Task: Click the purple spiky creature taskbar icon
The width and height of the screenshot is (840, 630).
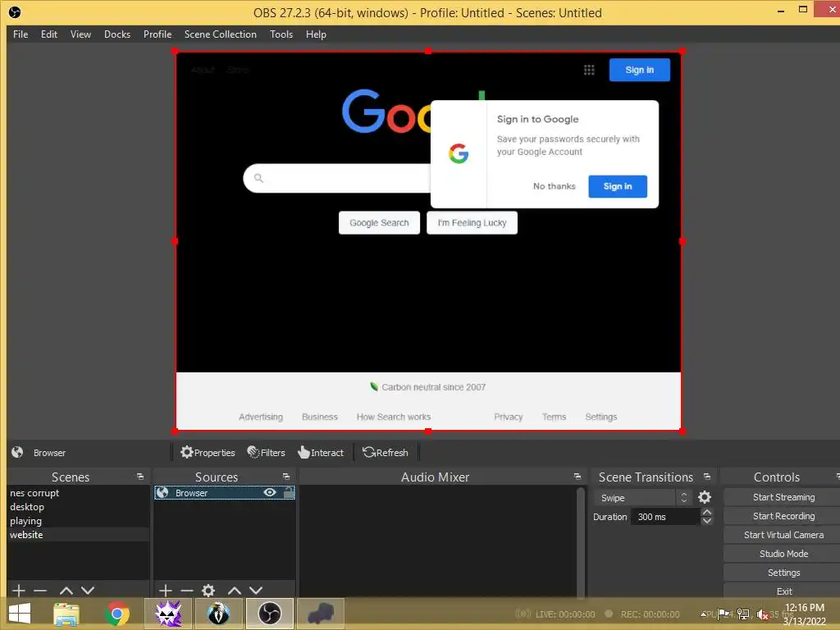Action: (167, 614)
